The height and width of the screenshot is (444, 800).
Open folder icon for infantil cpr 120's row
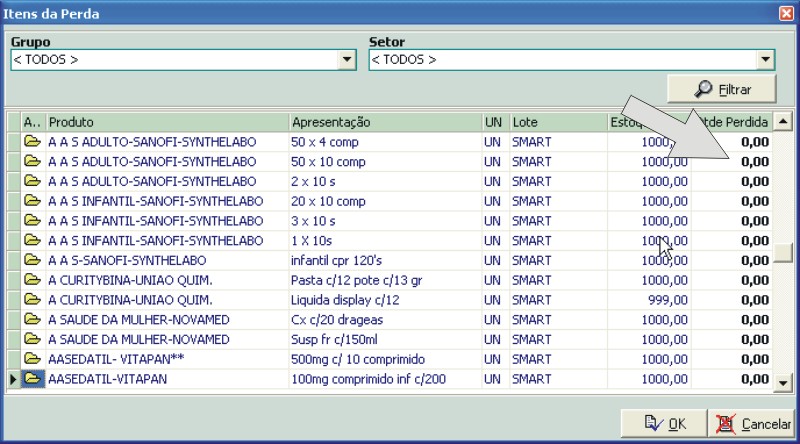tap(32, 260)
